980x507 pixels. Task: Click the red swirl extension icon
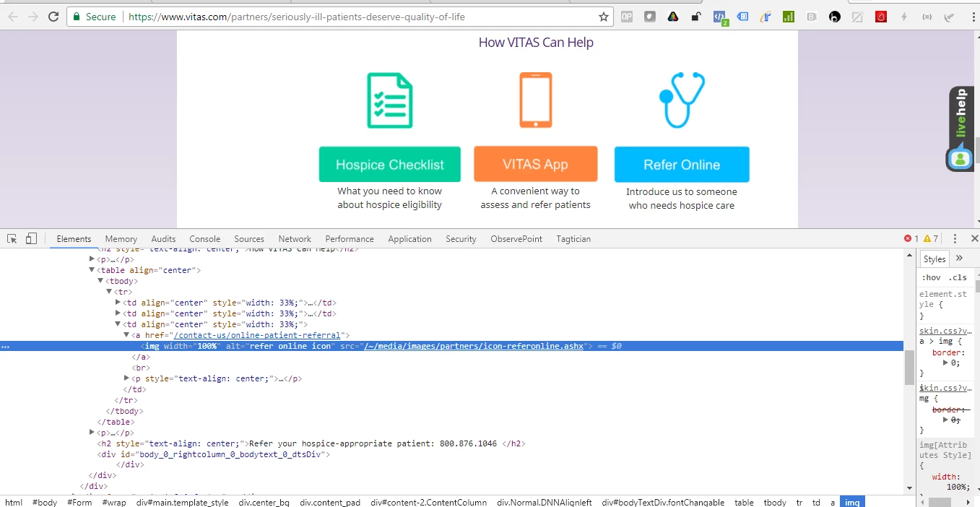tap(881, 17)
